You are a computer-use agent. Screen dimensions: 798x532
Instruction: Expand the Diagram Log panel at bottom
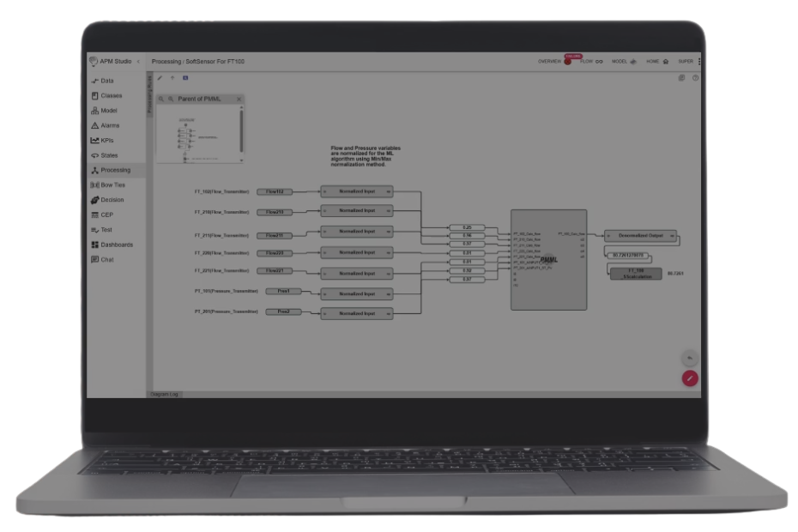(x=165, y=394)
